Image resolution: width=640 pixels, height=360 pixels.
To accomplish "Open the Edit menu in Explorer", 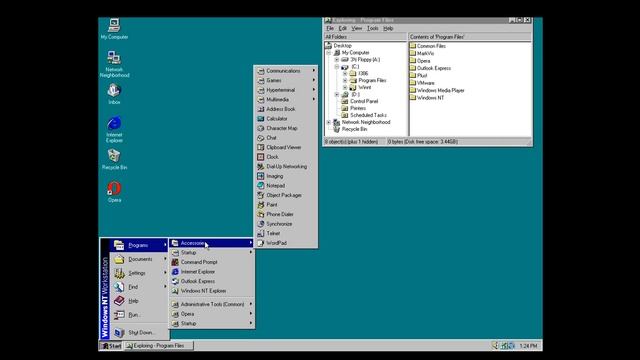I will pos(342,28).
